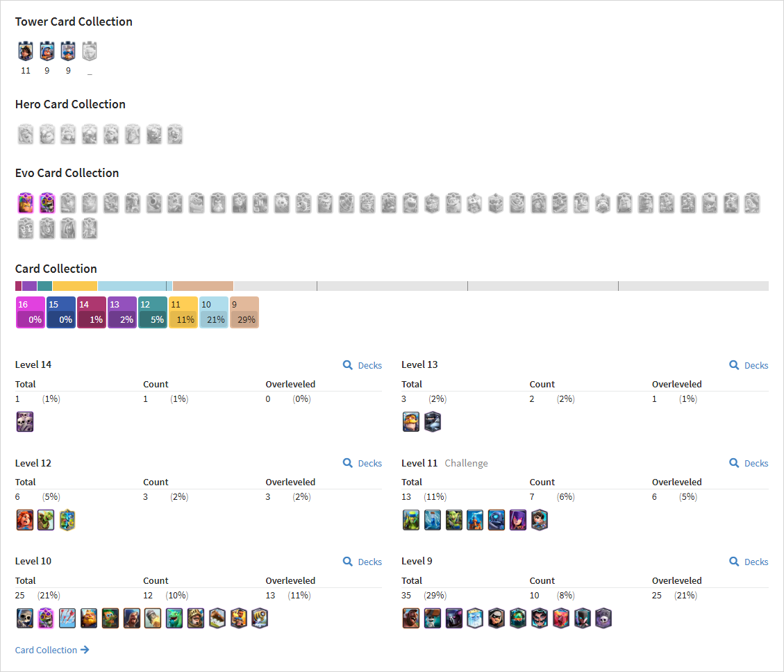Open Decks search for Level 10
This screenshot has height=672, width=784.
(x=362, y=562)
